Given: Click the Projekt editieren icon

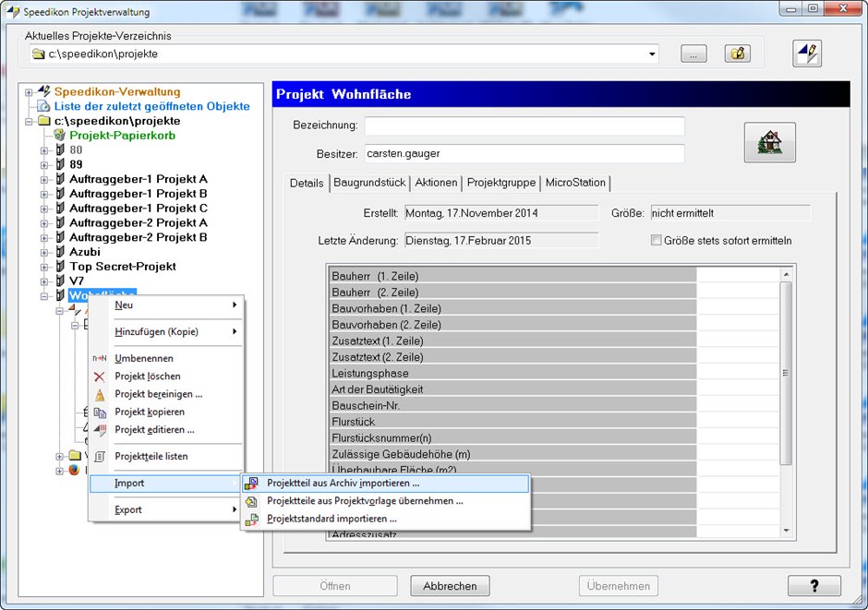Looking at the screenshot, I should [100, 430].
